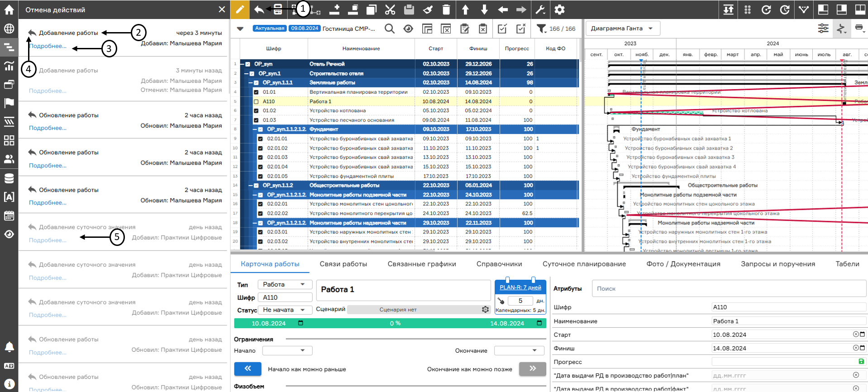Activate the pencil edit mode icon
The height and width of the screenshot is (392, 868).
[240, 9]
